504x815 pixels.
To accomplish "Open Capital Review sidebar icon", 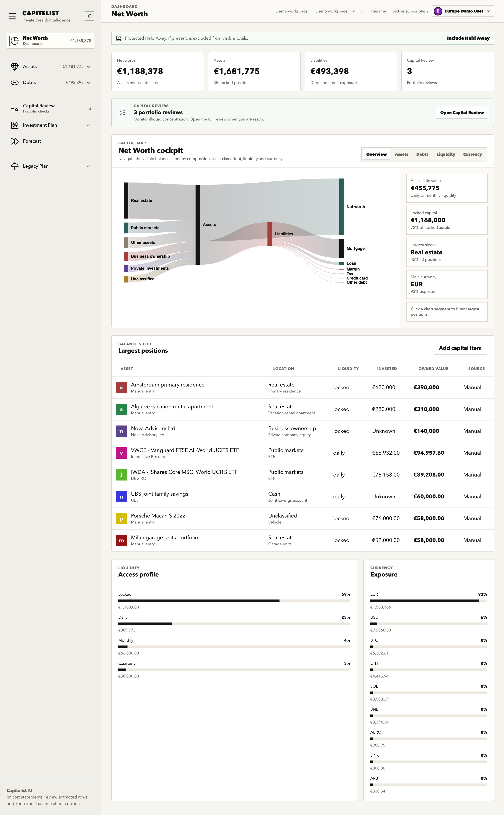I will [15, 108].
